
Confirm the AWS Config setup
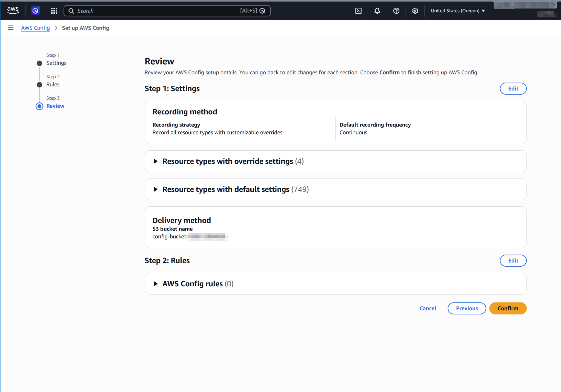508,308
